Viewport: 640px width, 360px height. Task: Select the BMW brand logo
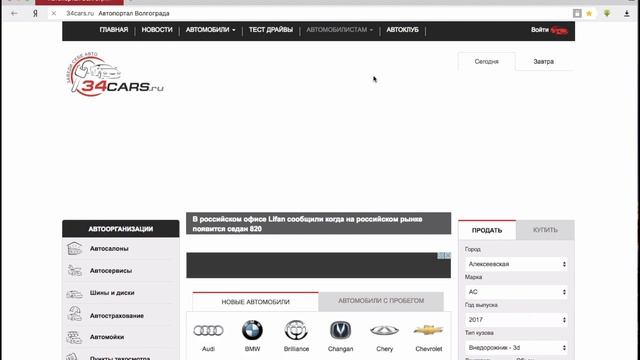[252, 330]
